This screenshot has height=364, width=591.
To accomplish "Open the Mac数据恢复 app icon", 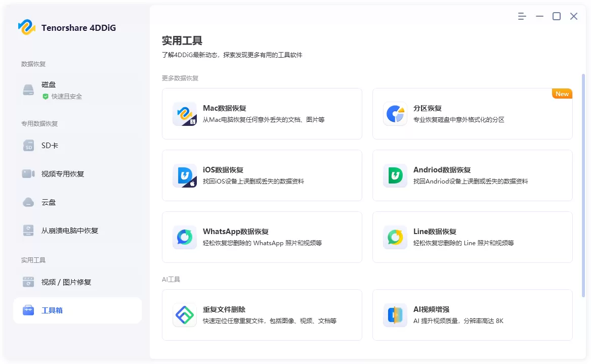I will tap(184, 113).
